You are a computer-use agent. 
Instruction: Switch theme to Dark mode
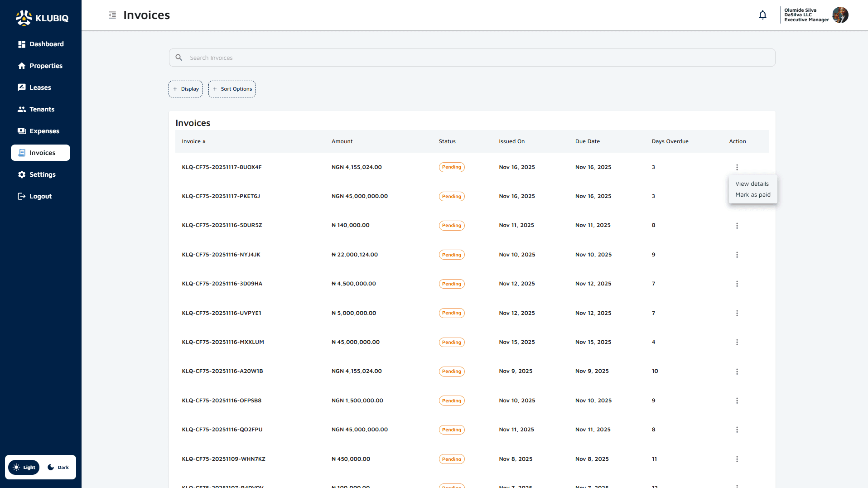[x=58, y=467]
